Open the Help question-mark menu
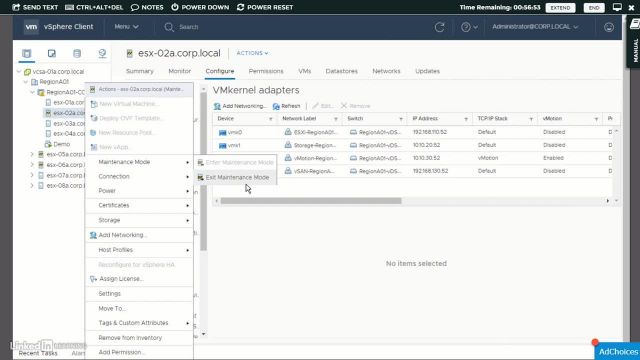 (469, 27)
